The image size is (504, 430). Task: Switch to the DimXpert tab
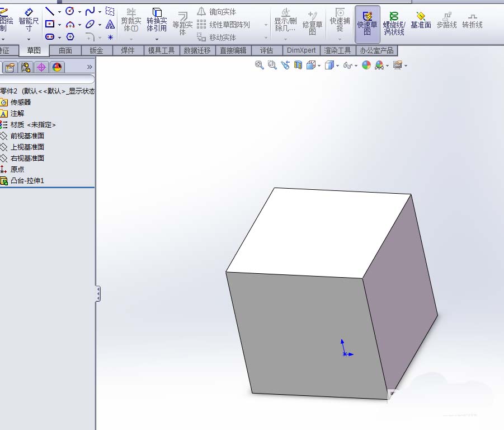[x=301, y=50]
